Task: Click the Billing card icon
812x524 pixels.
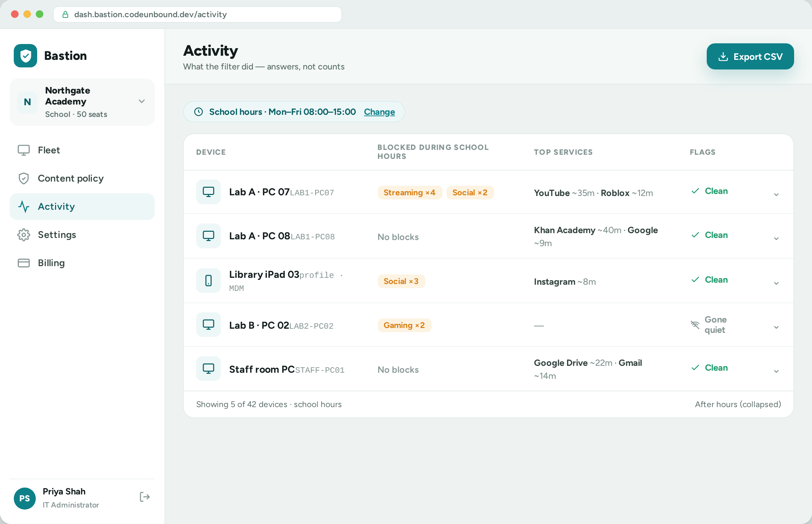Action: (24, 263)
